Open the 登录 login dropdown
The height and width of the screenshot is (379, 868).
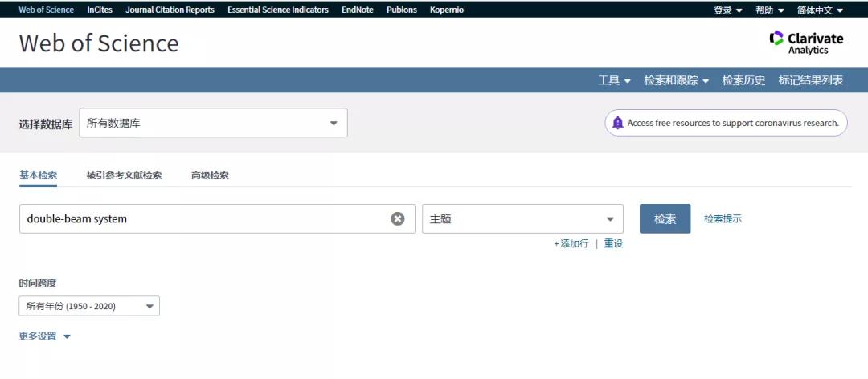[x=728, y=10]
